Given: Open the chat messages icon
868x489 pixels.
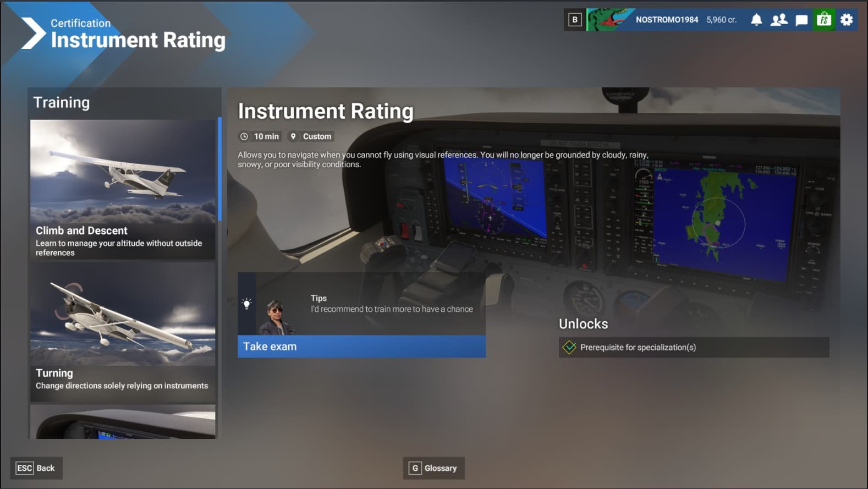Looking at the screenshot, I should 801,20.
